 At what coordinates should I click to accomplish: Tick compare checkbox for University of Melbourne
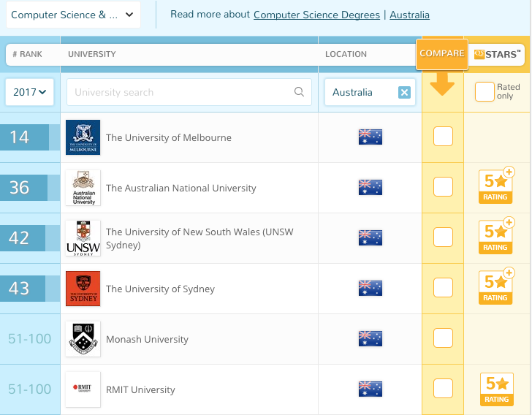(443, 137)
